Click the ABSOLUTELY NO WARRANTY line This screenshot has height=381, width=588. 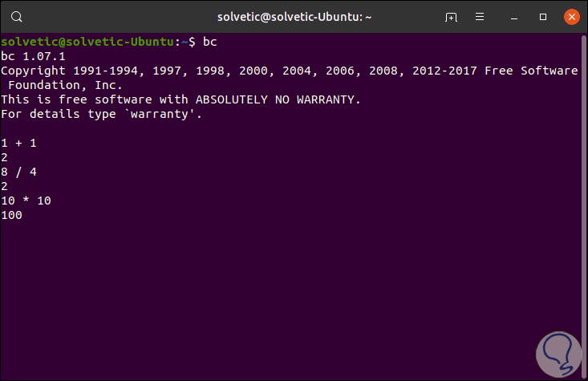pos(180,99)
